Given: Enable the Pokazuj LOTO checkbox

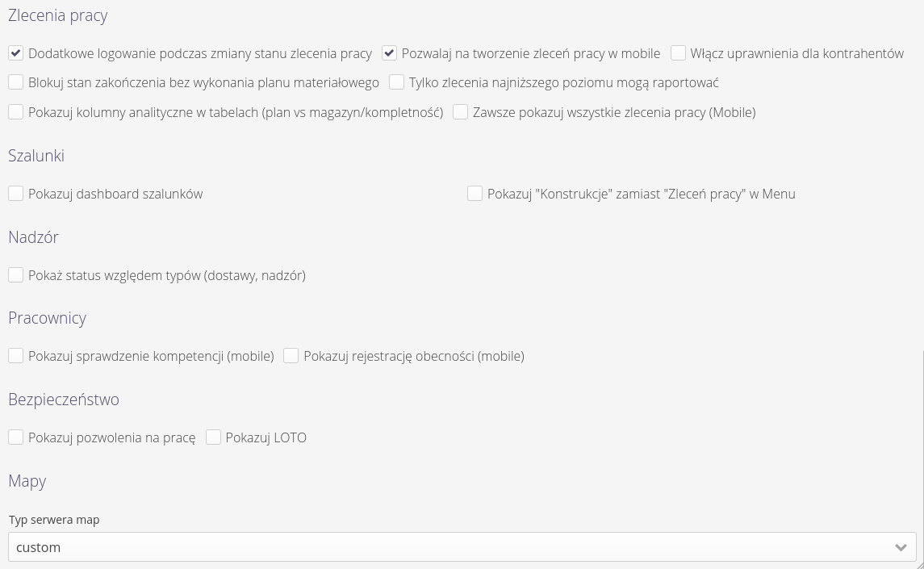Looking at the screenshot, I should (x=214, y=437).
